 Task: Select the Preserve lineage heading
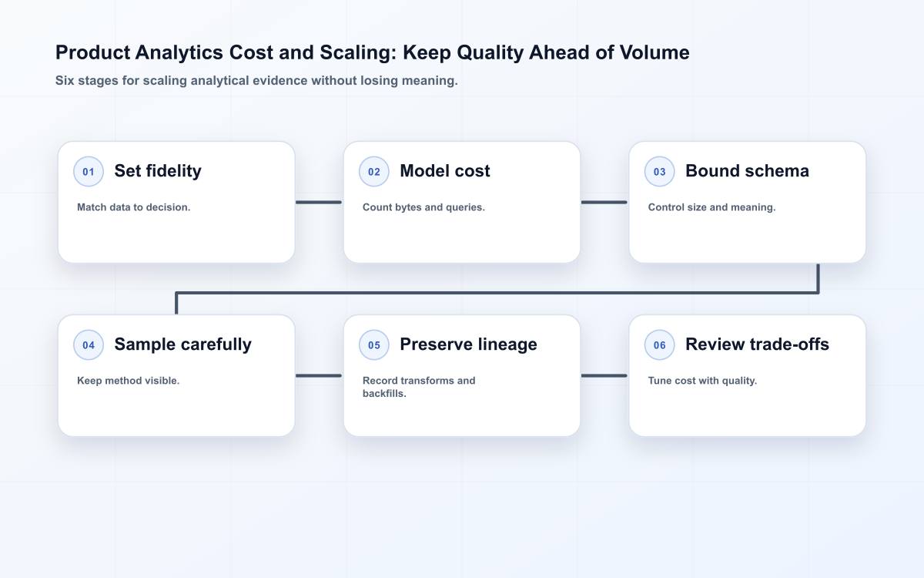tap(468, 344)
